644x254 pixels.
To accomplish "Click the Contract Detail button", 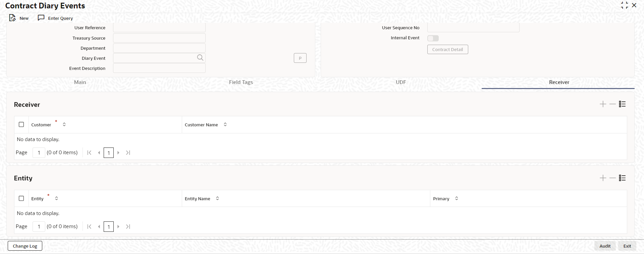I will (447, 49).
